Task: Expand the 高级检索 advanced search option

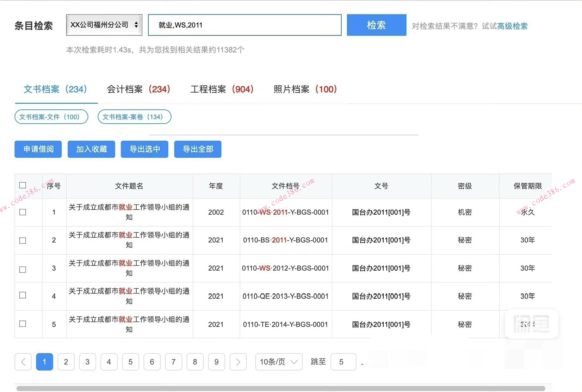Action: coord(512,26)
